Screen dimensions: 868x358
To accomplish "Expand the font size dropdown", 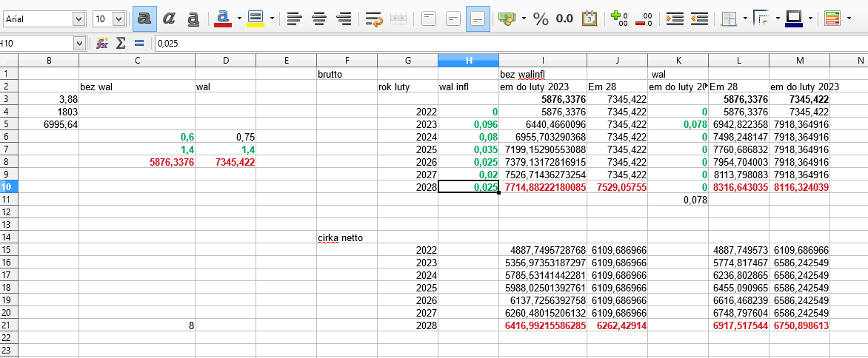I will [119, 18].
